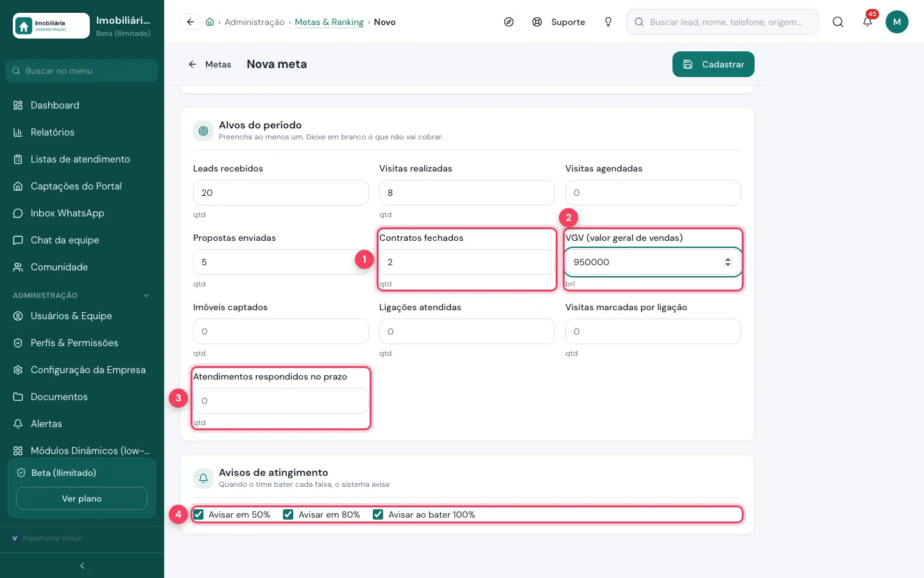Click the Administração breadcrumb
924x578 pixels.
click(255, 22)
